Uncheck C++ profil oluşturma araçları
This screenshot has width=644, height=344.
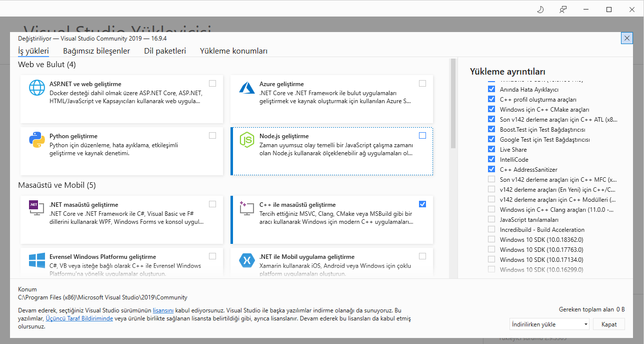(491, 99)
